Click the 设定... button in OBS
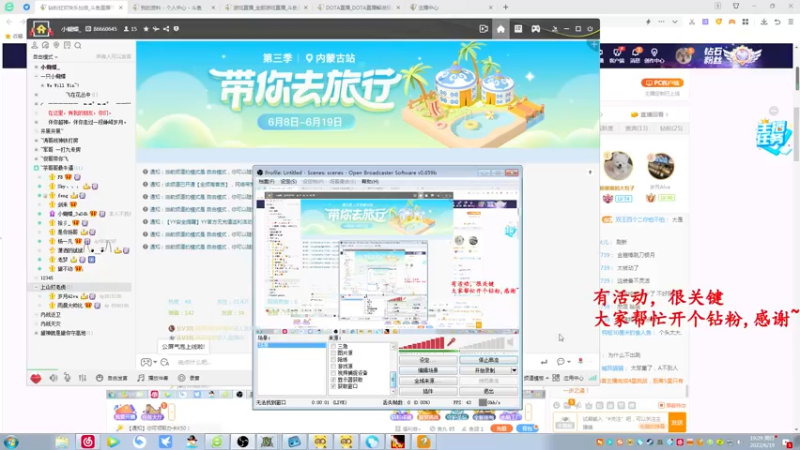Image resolution: width=800 pixels, height=450 pixels. pyautogui.click(x=428, y=360)
